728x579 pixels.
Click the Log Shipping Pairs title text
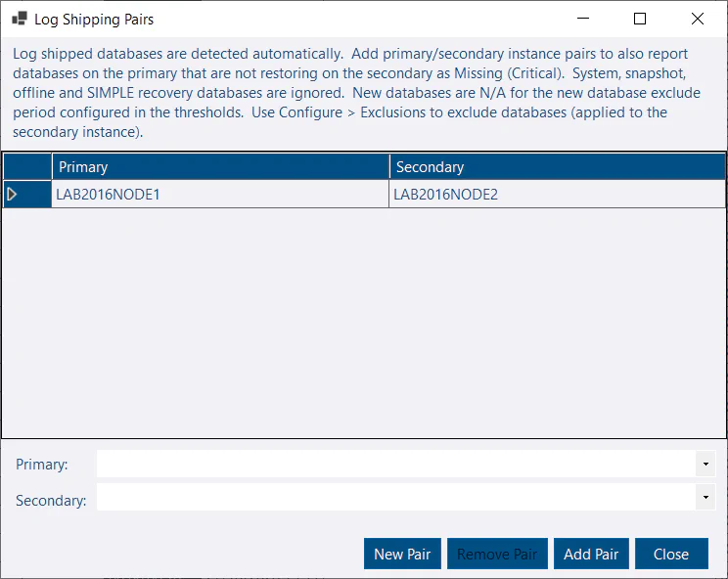tap(94, 20)
